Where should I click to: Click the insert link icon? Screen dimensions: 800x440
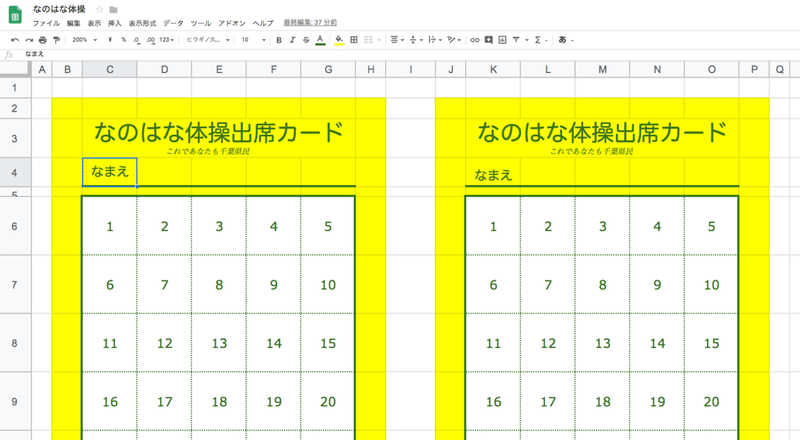click(x=475, y=40)
